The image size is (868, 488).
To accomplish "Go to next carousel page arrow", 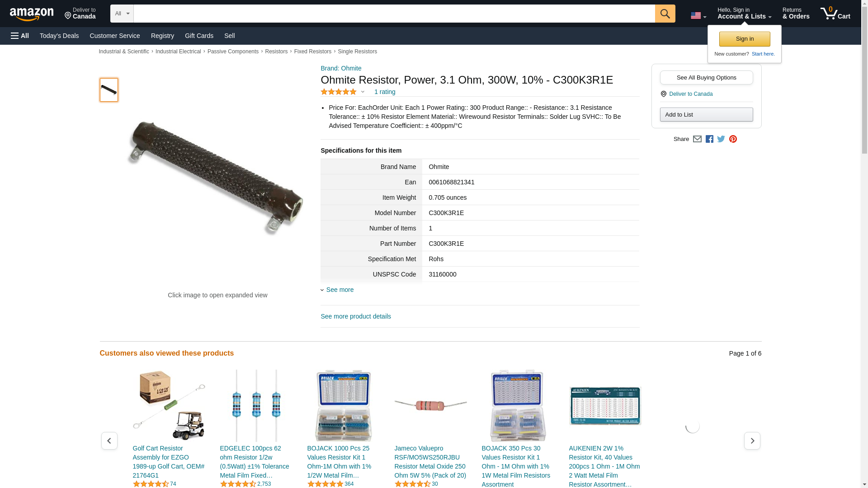I will pyautogui.click(x=752, y=441).
